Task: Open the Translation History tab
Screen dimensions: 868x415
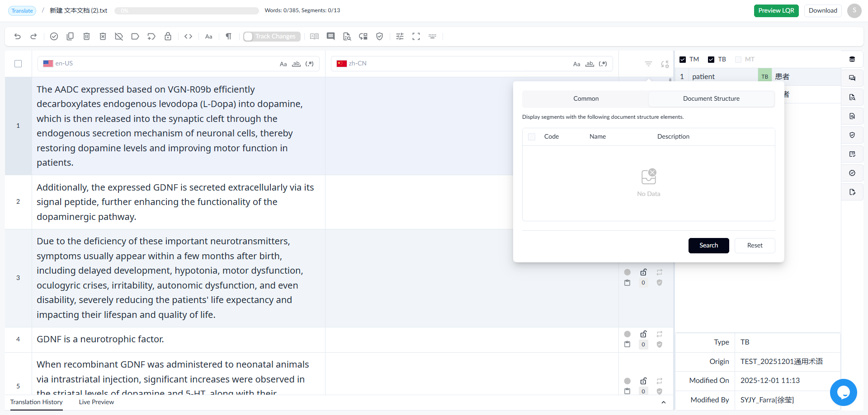Action: coord(37,402)
